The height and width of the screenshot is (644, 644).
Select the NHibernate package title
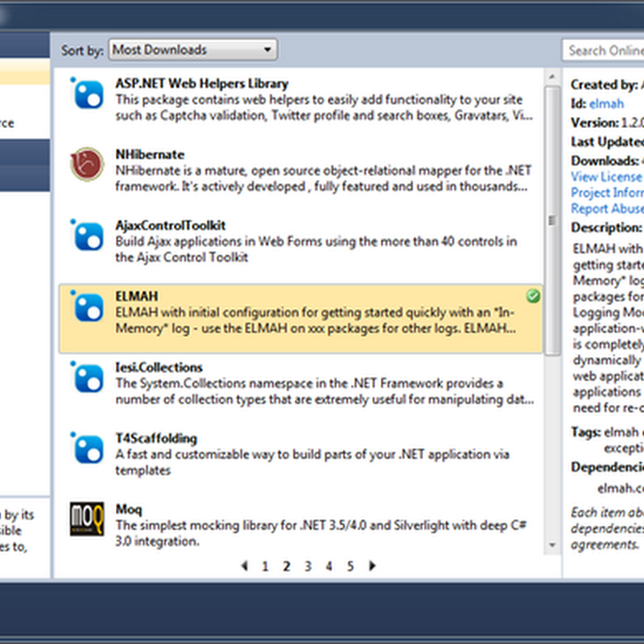click(x=150, y=155)
